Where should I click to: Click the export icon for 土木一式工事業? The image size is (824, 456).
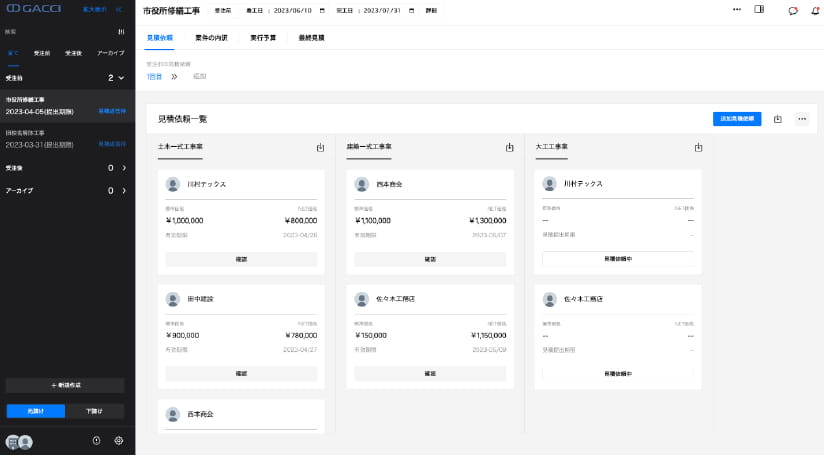coord(320,147)
